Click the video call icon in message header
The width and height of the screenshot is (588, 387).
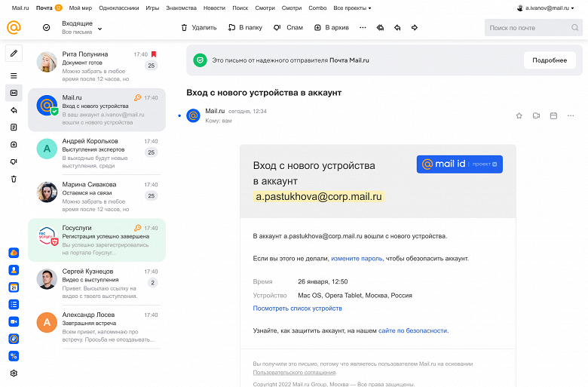[536, 115]
